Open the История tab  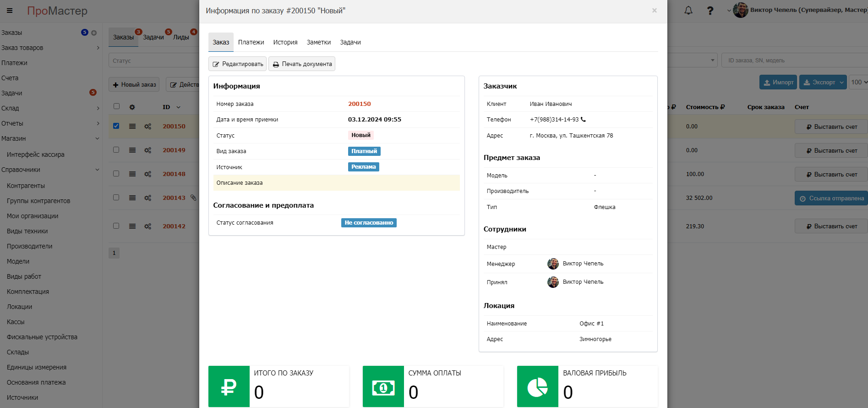coord(285,42)
